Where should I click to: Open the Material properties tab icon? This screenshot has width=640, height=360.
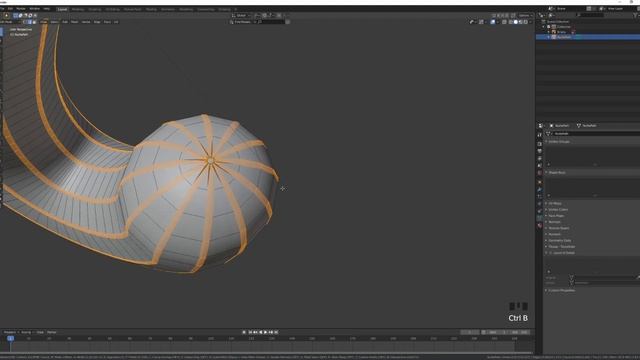tap(540, 226)
